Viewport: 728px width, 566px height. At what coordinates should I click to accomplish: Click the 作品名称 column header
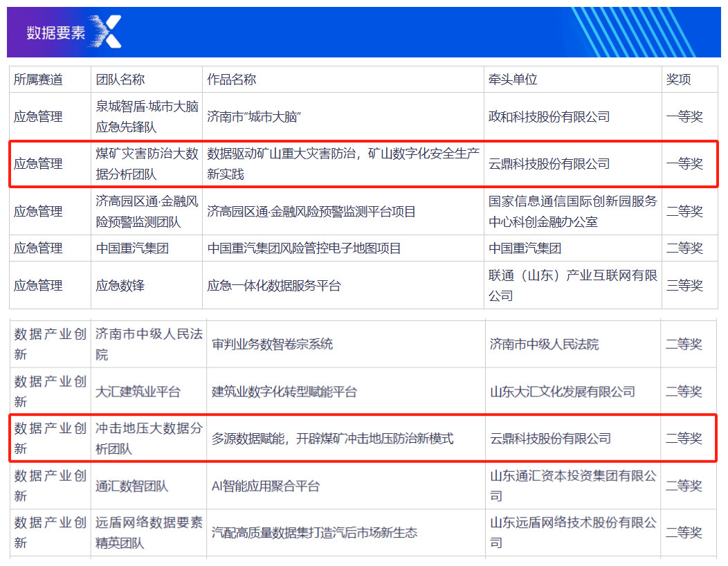coord(231,80)
